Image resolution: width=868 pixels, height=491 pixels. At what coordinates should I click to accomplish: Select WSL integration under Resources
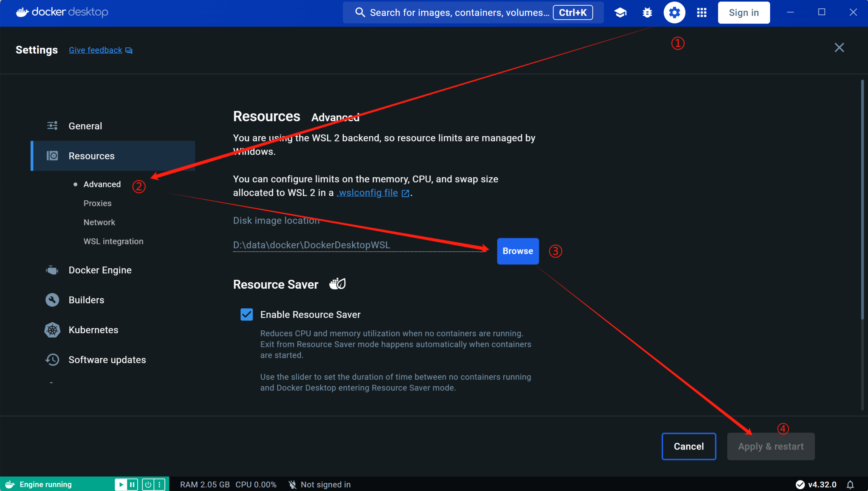113,241
